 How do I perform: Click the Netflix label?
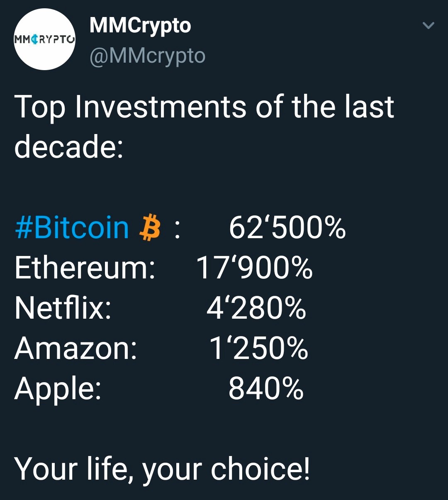click(x=63, y=308)
